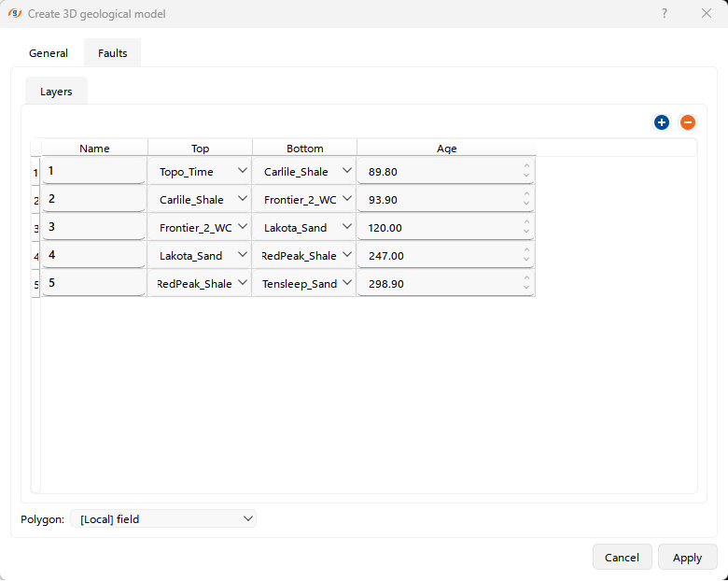Expand the Polygon [Local] field dropdown
Viewport: 728px width, 581px height.
[x=247, y=518]
